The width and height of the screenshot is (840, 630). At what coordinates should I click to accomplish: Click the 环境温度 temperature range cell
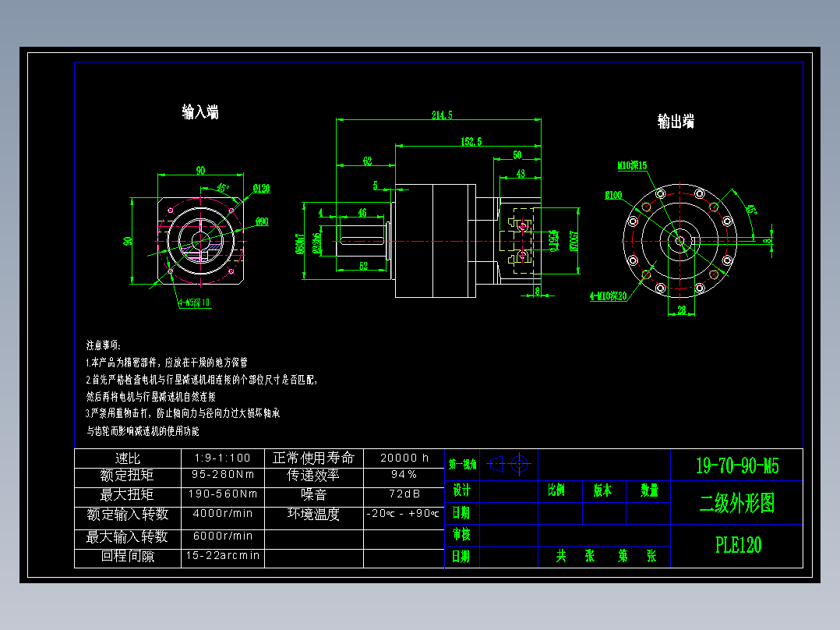[401, 515]
